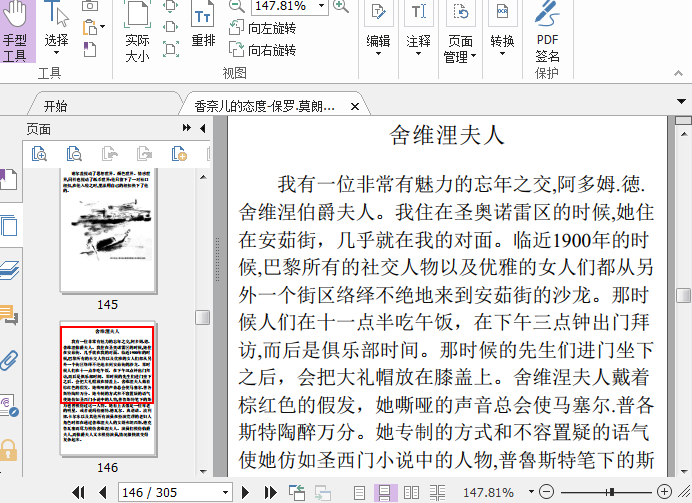This screenshot has height=503, width=692.
Task: Switch to the 开始 tab
Action: click(x=56, y=106)
